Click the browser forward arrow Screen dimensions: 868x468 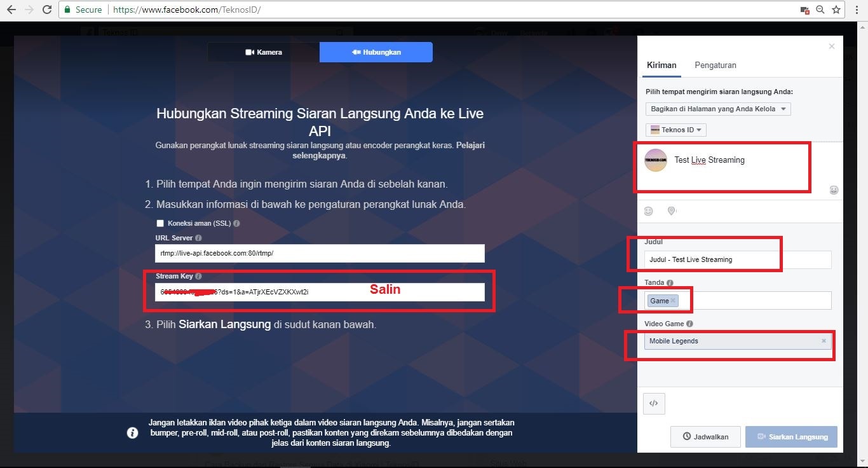[x=29, y=10]
